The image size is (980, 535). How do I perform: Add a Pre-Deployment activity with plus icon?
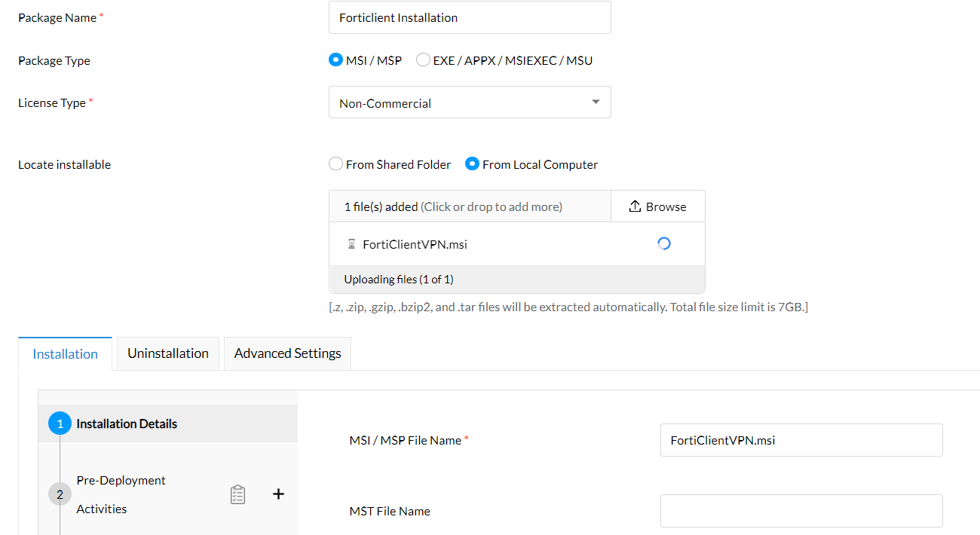pyautogui.click(x=278, y=494)
